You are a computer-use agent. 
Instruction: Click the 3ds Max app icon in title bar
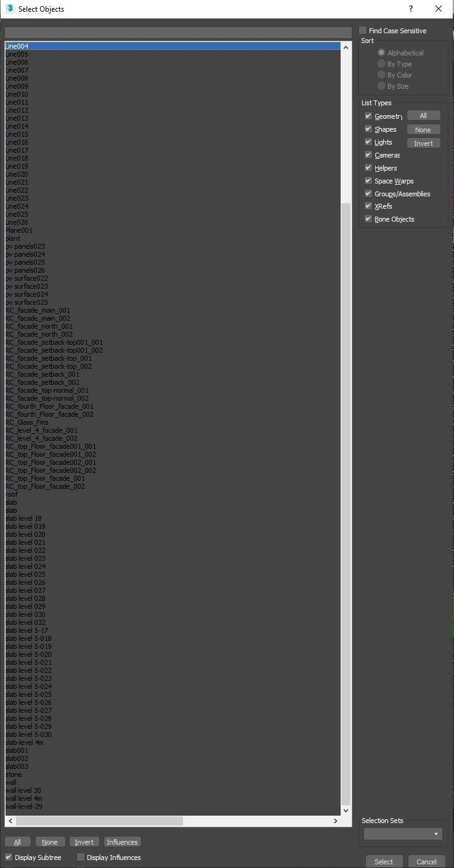click(x=9, y=9)
